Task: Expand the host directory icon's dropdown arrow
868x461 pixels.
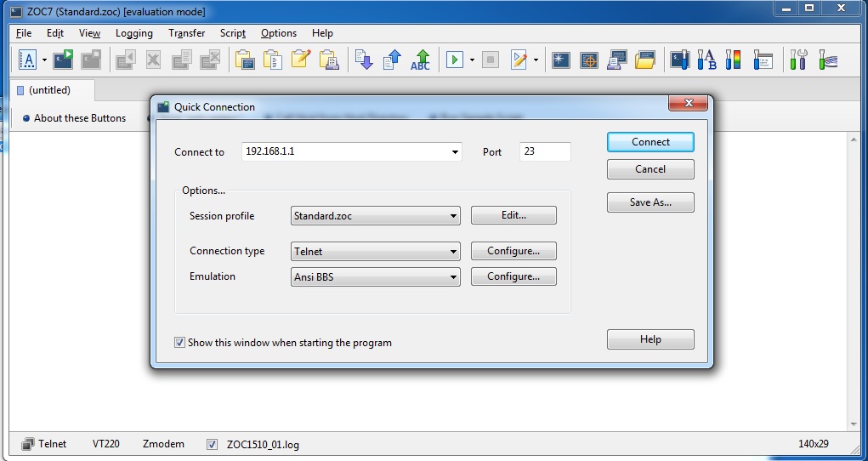Action: tap(44, 60)
